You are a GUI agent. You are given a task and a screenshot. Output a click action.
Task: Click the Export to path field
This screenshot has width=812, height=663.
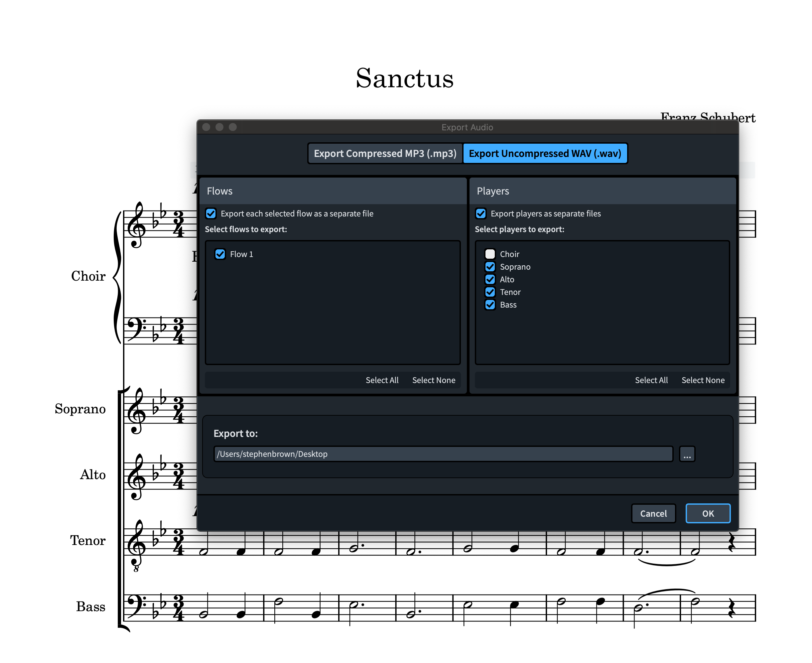point(443,454)
